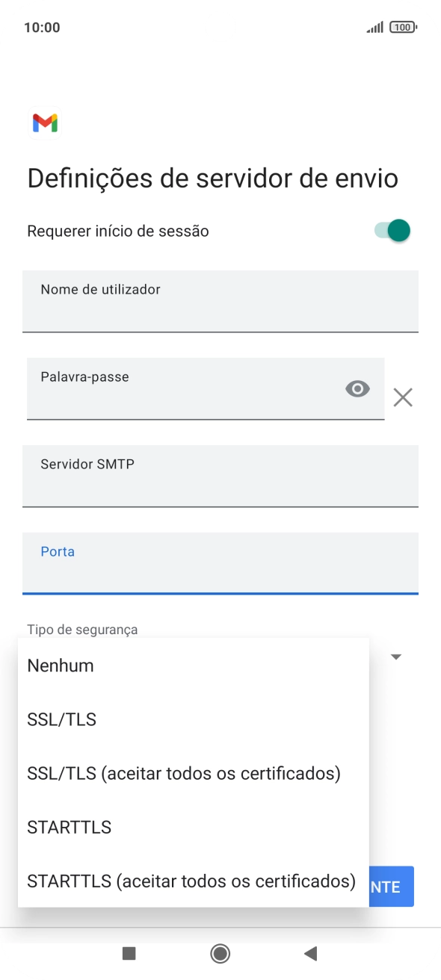Select Nenhum security option

[x=59, y=665]
